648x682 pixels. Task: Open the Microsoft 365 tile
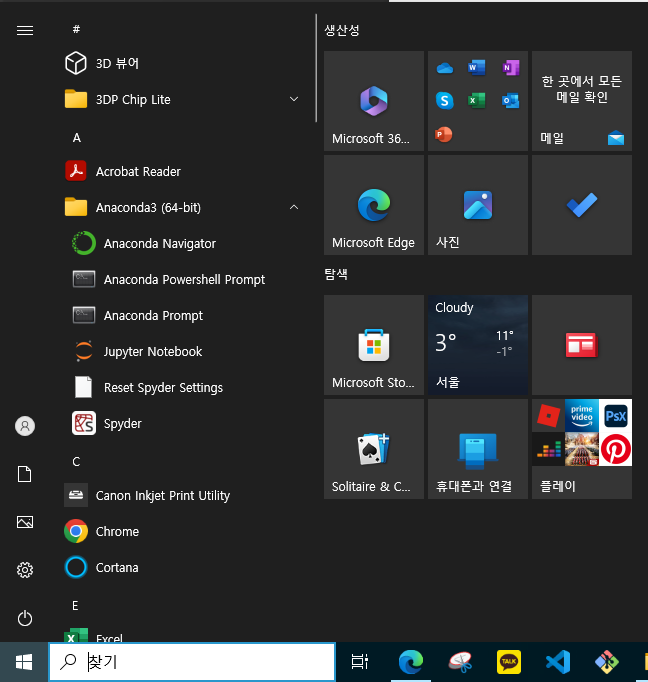click(x=374, y=101)
